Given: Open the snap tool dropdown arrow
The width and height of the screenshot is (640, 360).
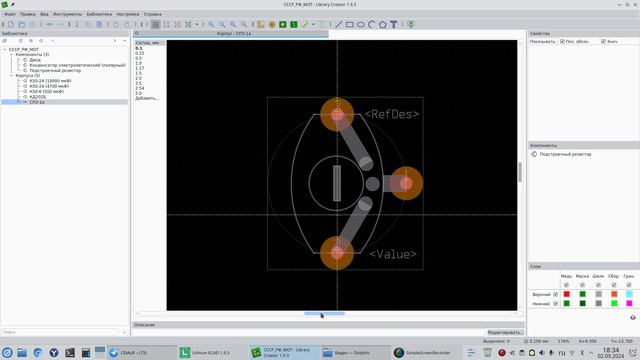Looking at the screenshot, I should click(196, 24).
